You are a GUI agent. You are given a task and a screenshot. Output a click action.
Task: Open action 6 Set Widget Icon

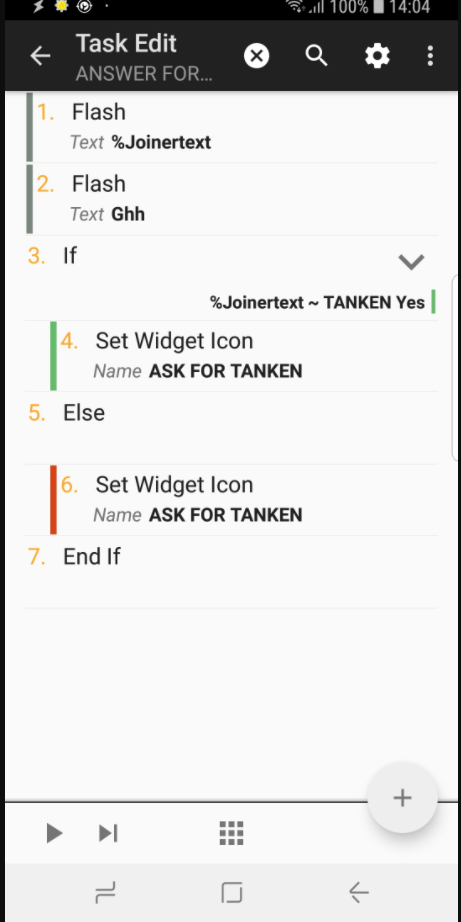pyautogui.click(x=243, y=500)
